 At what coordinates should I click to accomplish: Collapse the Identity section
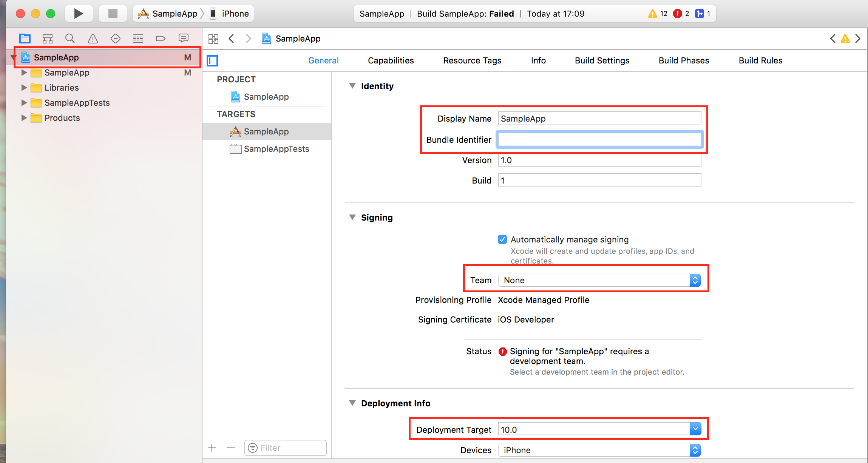point(352,86)
